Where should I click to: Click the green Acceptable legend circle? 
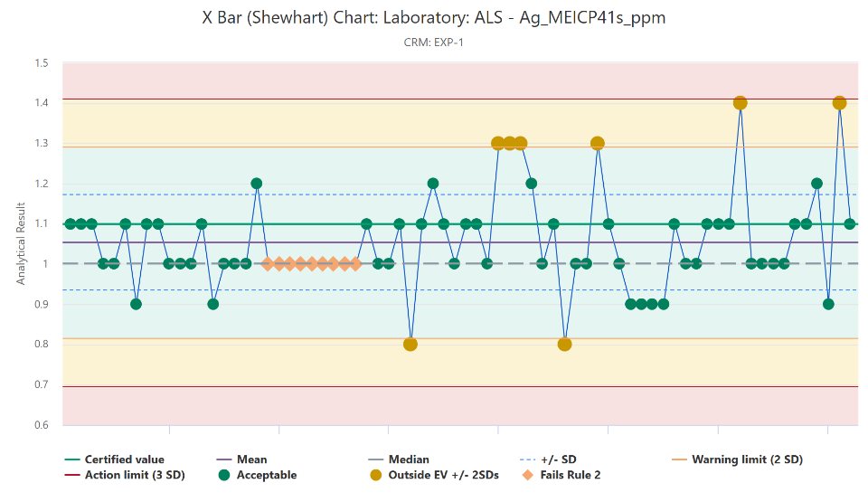point(223,475)
